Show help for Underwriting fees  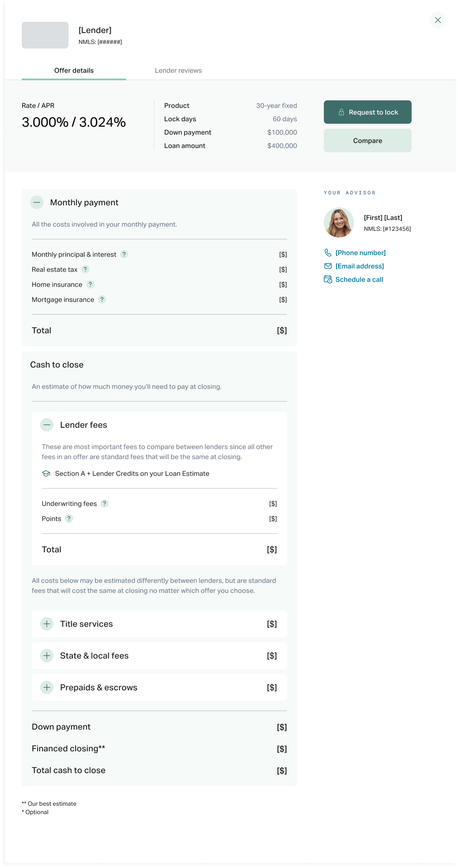104,503
